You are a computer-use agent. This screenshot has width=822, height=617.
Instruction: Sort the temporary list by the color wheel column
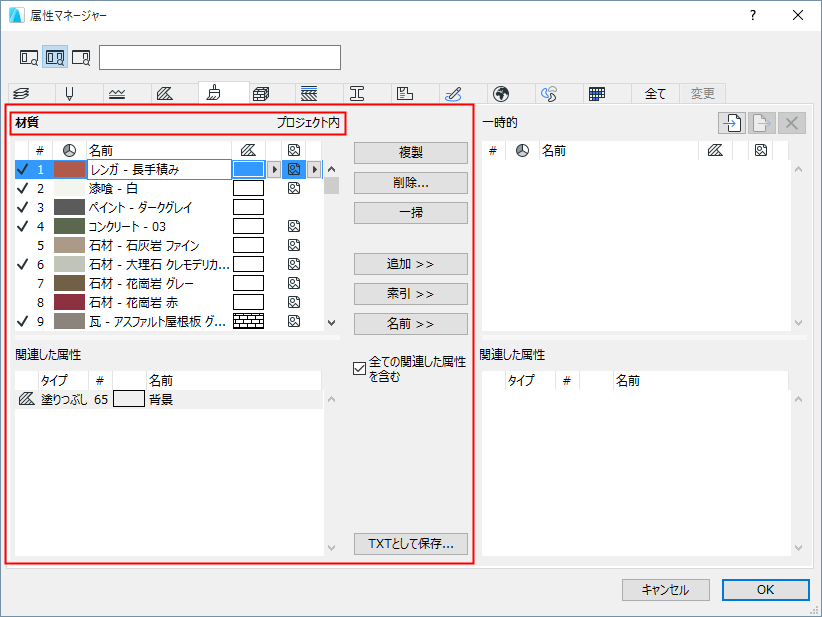click(522, 150)
